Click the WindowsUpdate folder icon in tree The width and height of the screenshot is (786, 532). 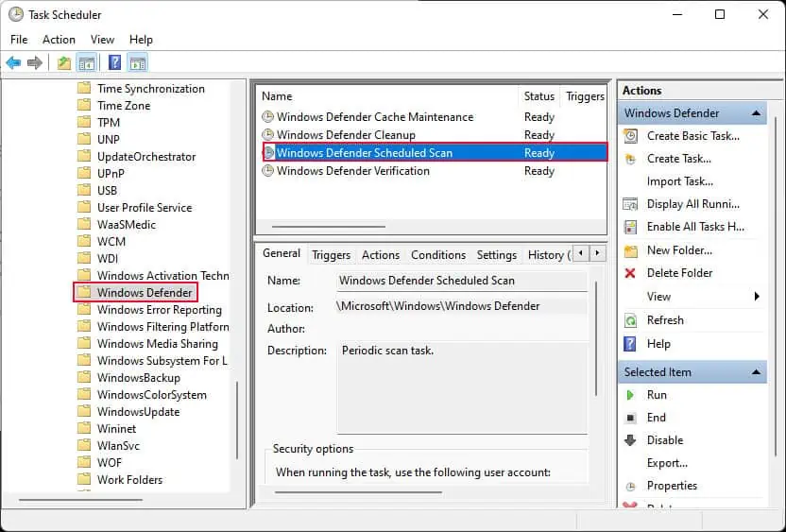point(84,411)
